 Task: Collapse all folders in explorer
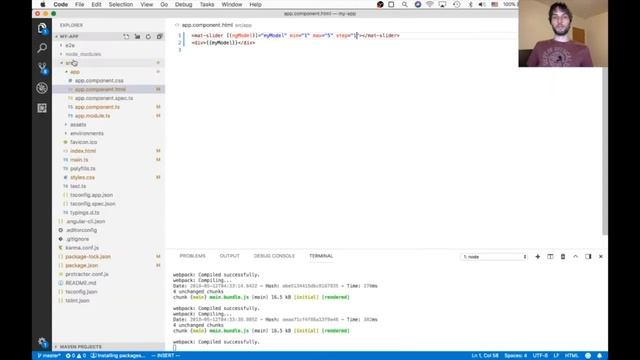pos(159,36)
